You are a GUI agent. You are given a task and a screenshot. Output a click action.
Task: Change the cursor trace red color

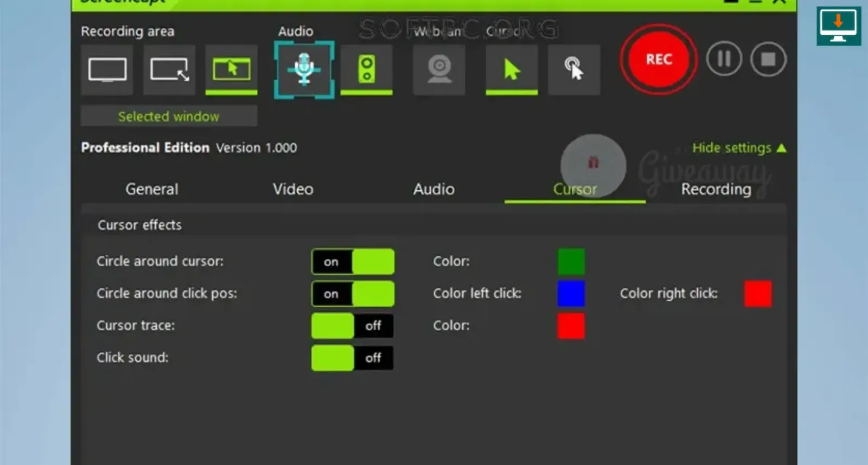coord(571,326)
